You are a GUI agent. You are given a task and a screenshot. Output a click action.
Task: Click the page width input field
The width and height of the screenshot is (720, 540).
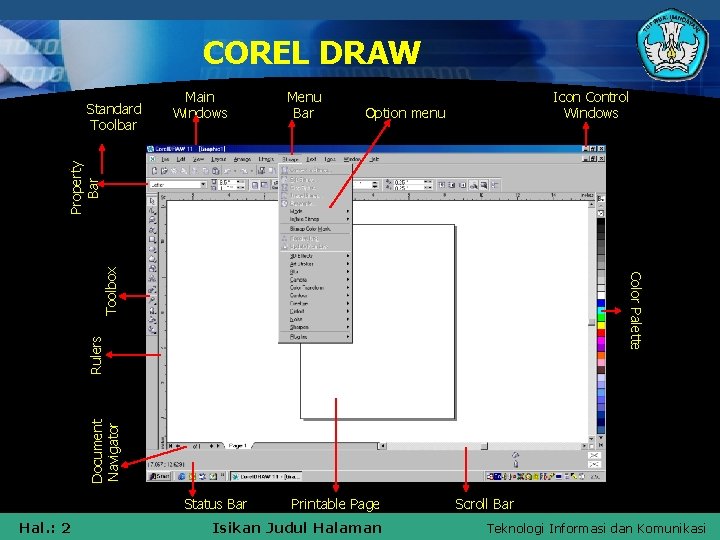227,182
